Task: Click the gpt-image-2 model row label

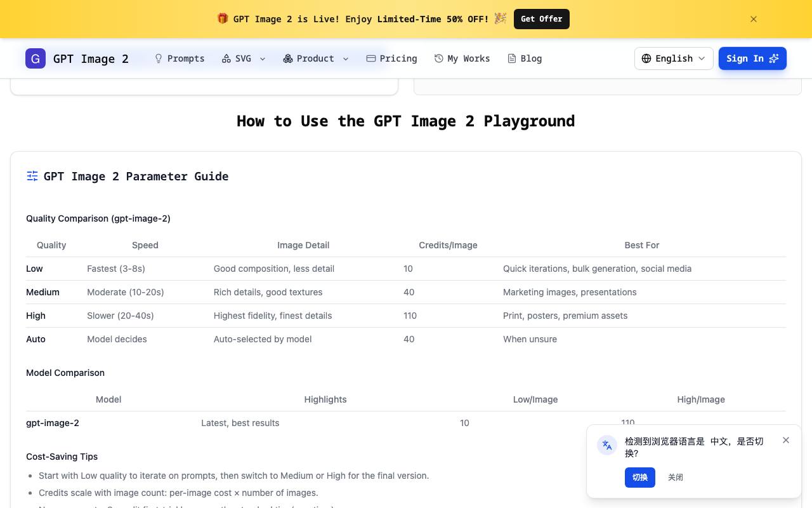Action: tap(53, 423)
